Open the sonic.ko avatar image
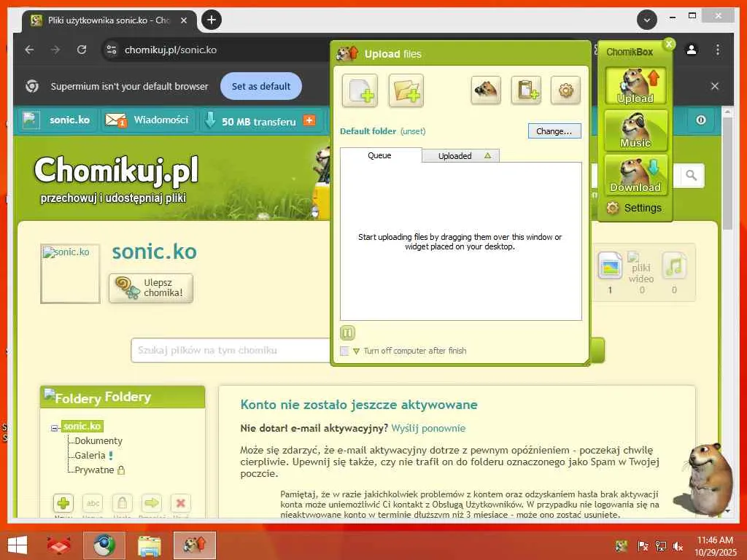This screenshot has width=747, height=560. coord(70,274)
